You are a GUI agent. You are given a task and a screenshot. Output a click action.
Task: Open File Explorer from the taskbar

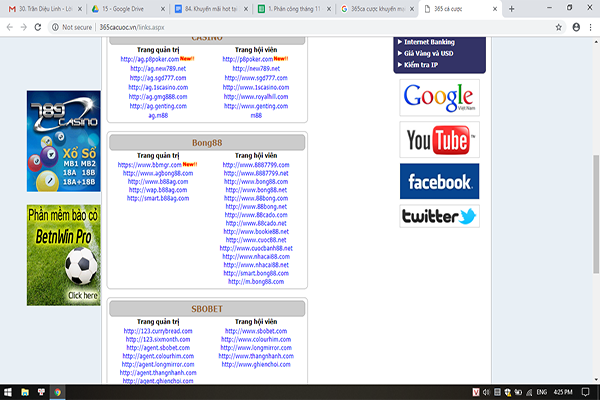coord(25,392)
